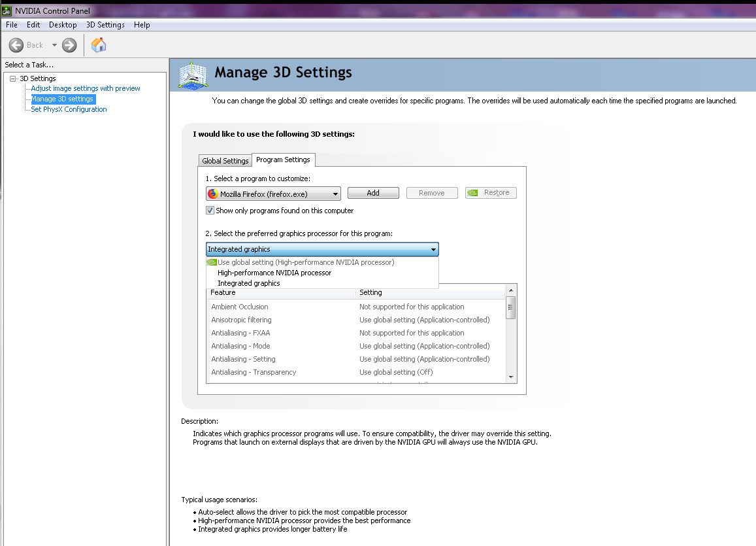Click the settings list scrollbar thumb
756x546 pixels.
point(510,308)
